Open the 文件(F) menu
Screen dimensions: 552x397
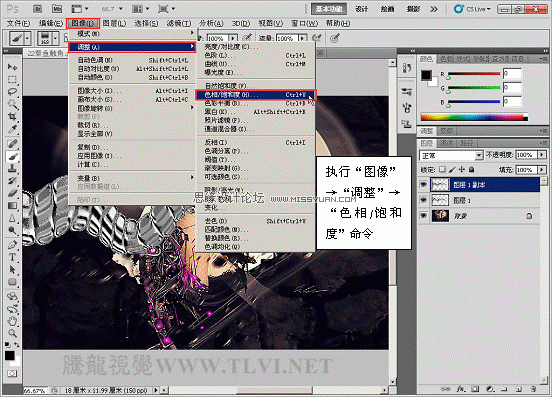click(x=19, y=23)
